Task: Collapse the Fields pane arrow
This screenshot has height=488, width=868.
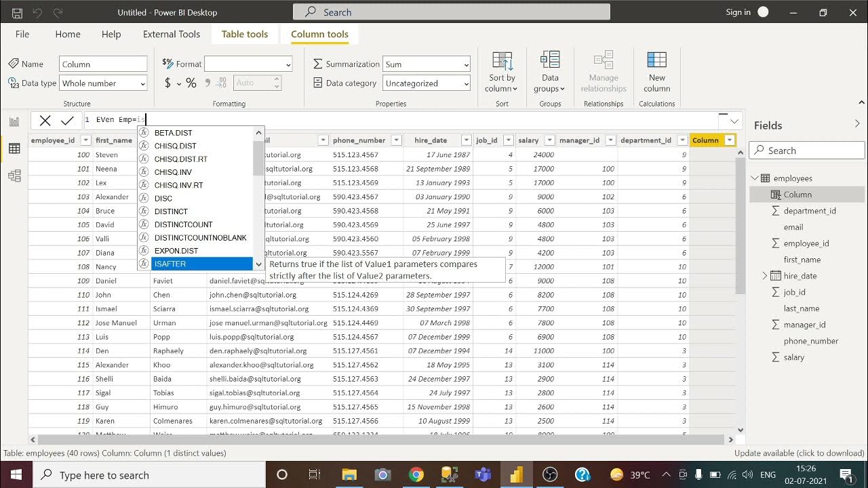Action: (857, 125)
